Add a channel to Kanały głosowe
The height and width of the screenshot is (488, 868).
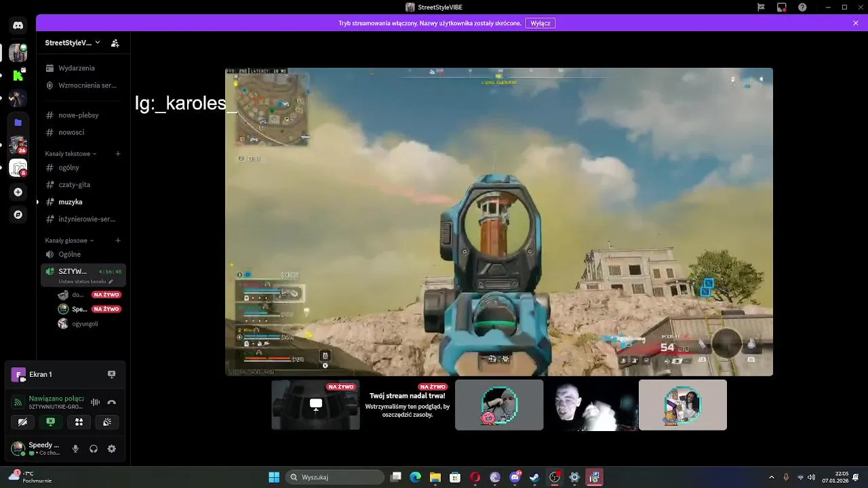tap(118, 241)
